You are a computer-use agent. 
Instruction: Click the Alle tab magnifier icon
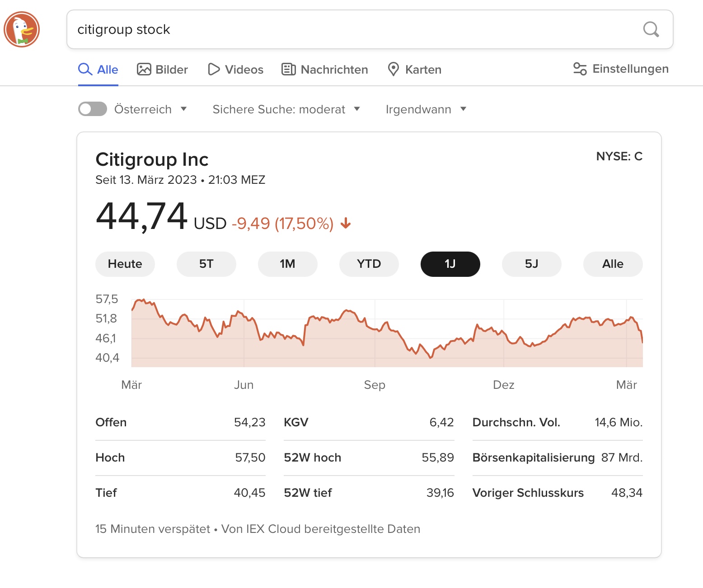(x=85, y=69)
